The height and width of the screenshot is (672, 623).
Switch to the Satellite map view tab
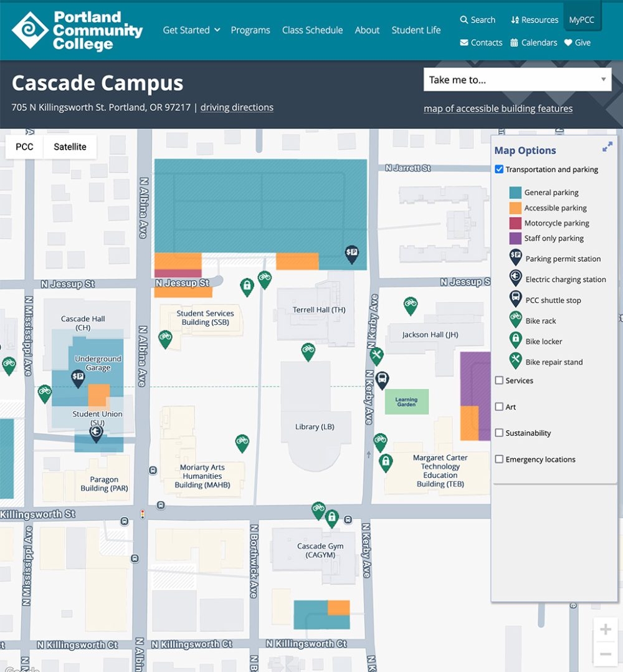pyautogui.click(x=69, y=146)
